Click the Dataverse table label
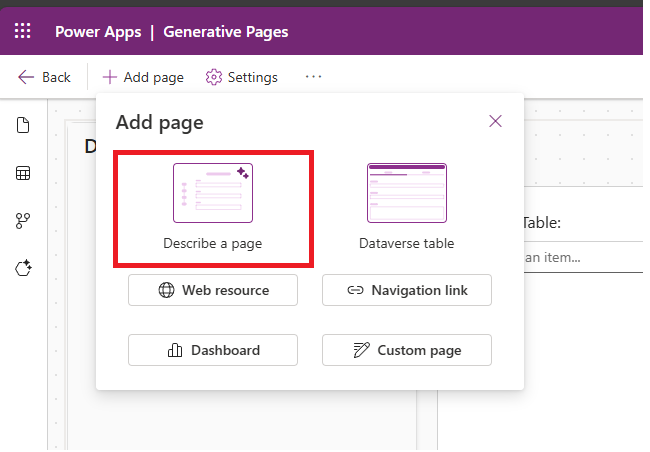 click(x=407, y=243)
